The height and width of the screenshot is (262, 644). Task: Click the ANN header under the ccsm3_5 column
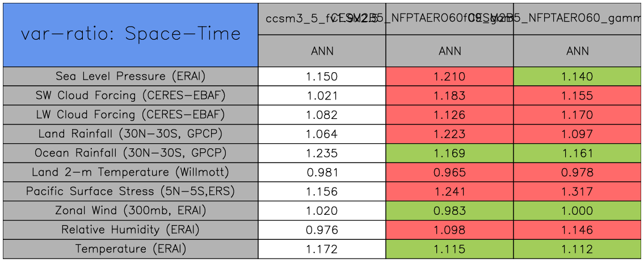point(322,51)
